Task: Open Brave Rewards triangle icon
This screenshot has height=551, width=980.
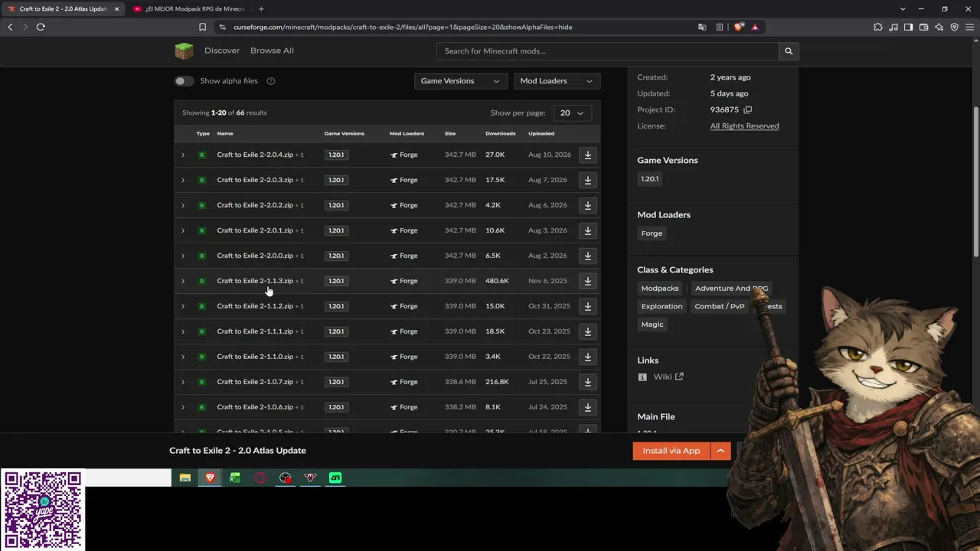Action: 755,27
